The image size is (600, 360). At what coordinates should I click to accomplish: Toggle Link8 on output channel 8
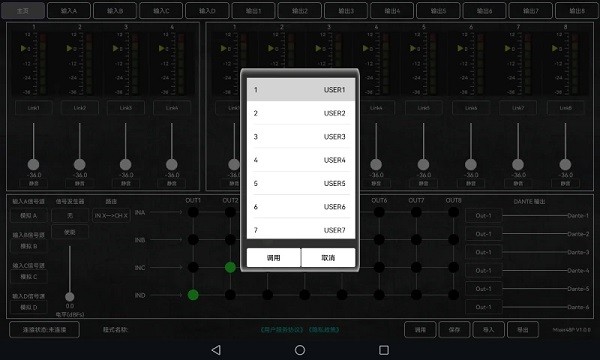point(566,108)
